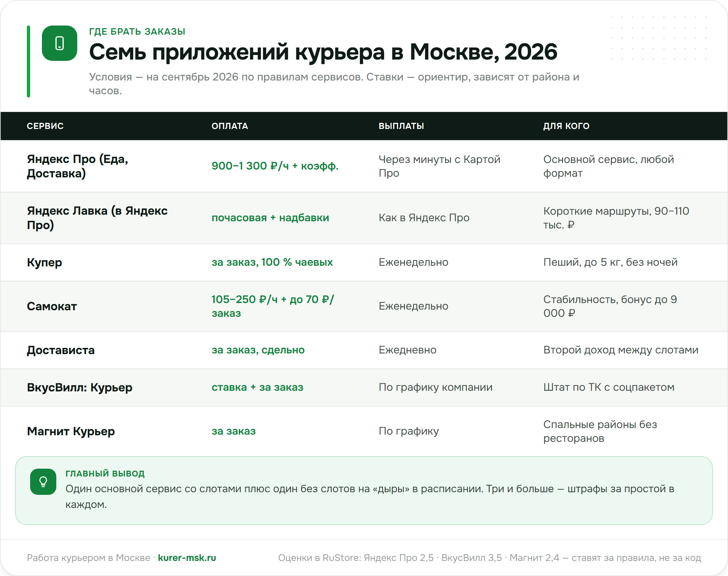This screenshot has width=728, height=576.
Task: Select the 'Яндекс Про (Еда, Доставка)' service name
Action: (78, 166)
